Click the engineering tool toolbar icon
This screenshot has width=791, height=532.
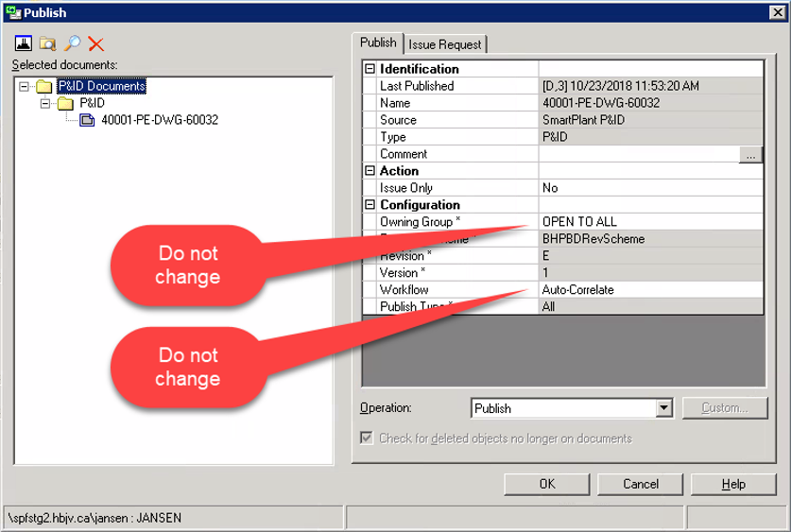click(24, 44)
